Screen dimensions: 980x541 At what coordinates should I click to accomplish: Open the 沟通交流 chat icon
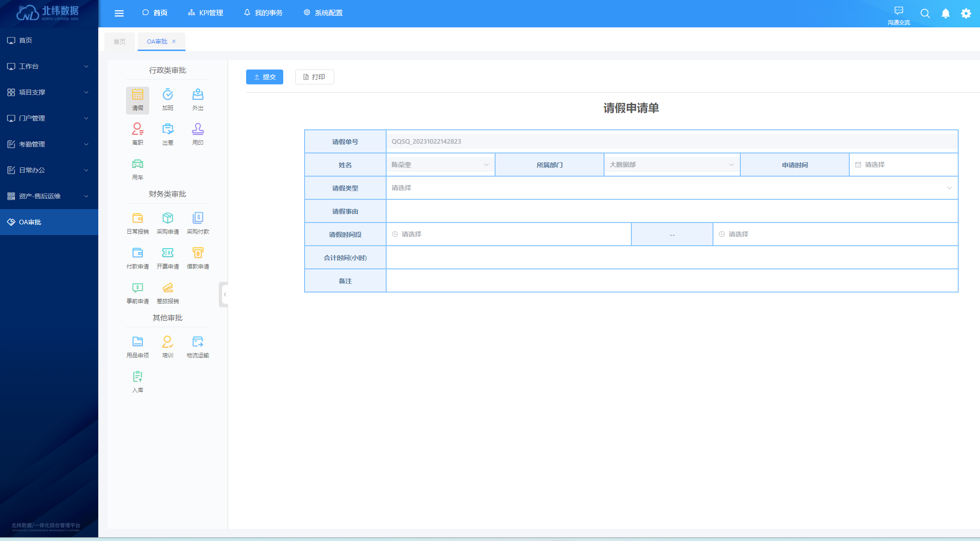coord(898,15)
